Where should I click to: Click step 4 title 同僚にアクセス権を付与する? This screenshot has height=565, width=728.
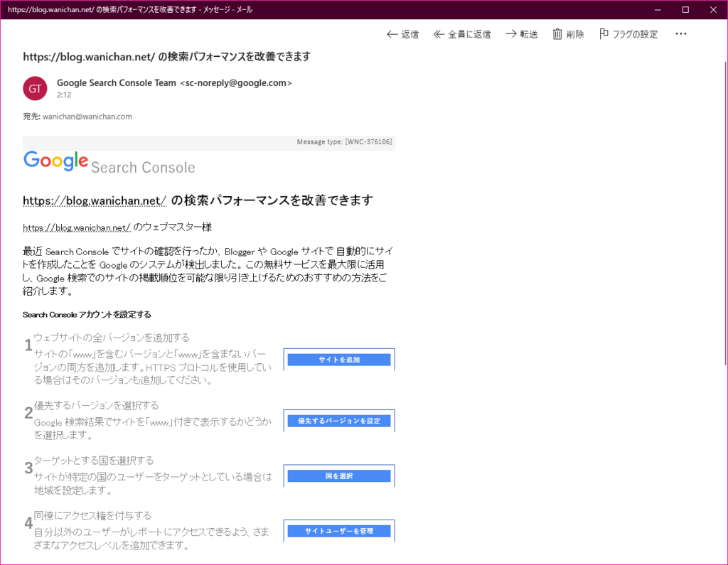93,515
